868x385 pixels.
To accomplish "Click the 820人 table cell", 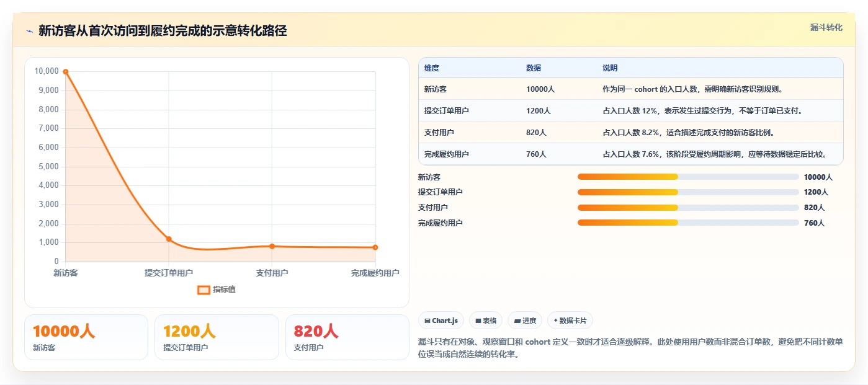I will [536, 133].
